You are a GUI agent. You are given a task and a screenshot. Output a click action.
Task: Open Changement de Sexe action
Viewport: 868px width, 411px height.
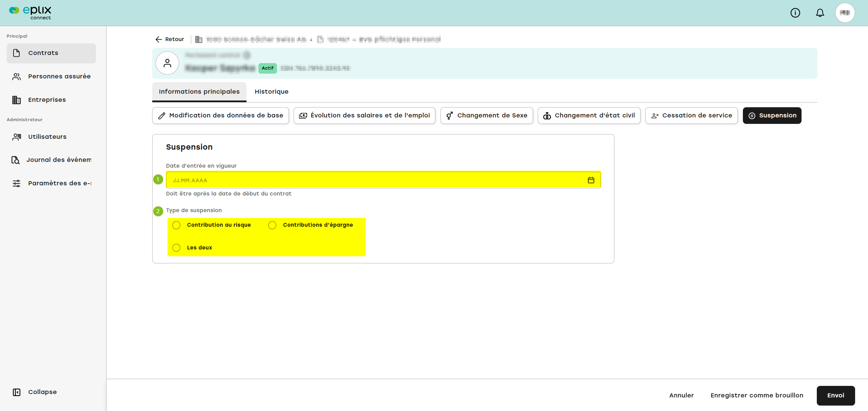487,116
